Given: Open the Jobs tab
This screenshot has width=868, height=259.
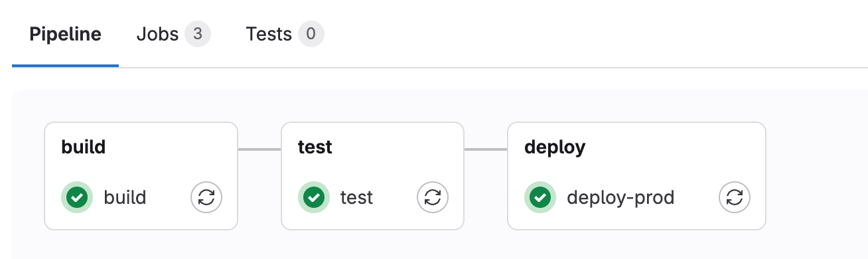Looking at the screenshot, I should (173, 34).
